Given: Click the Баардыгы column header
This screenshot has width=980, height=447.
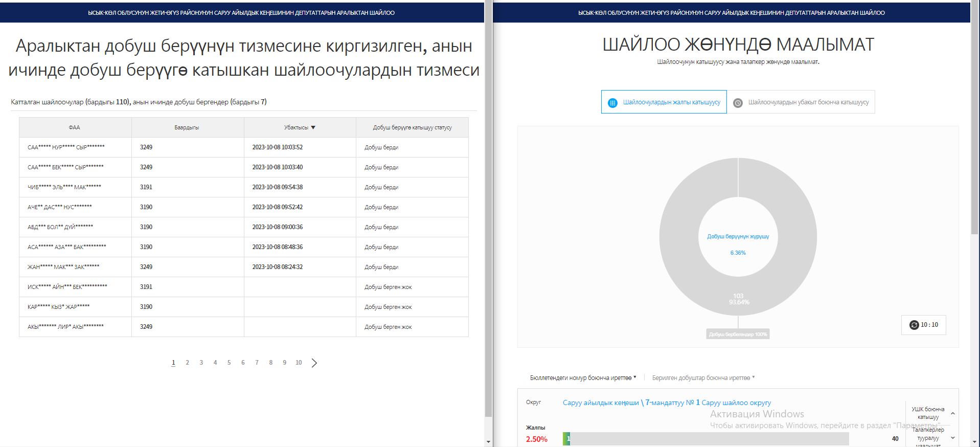Looking at the screenshot, I should coord(187,127).
